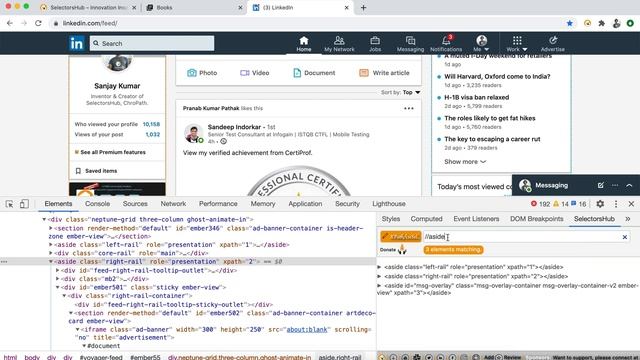
Task: Click Write article option
Action: point(384,73)
